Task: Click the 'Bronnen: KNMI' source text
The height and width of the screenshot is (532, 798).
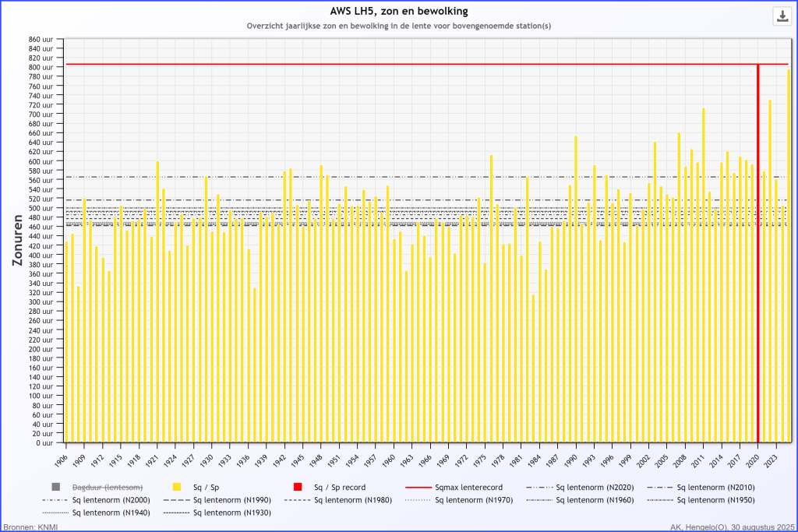Action: pos(30,527)
